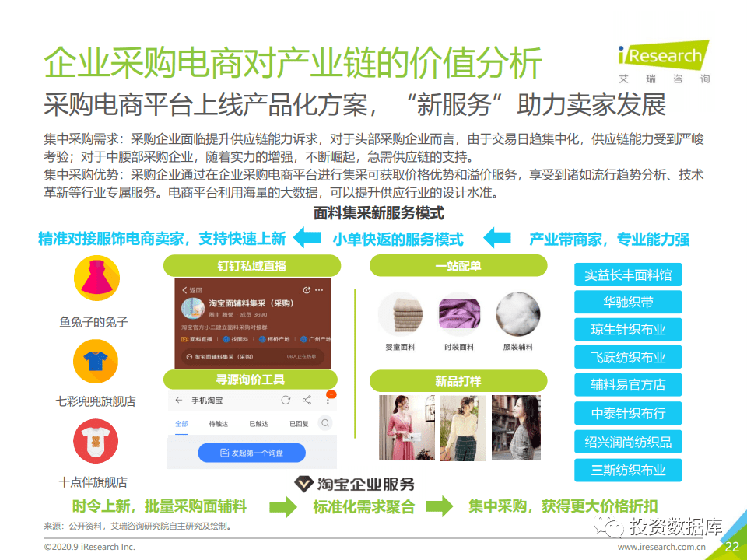Viewport: 747px width, 560px height.
Task: Open the www.iresearch.com.cn link
Action: 661,547
